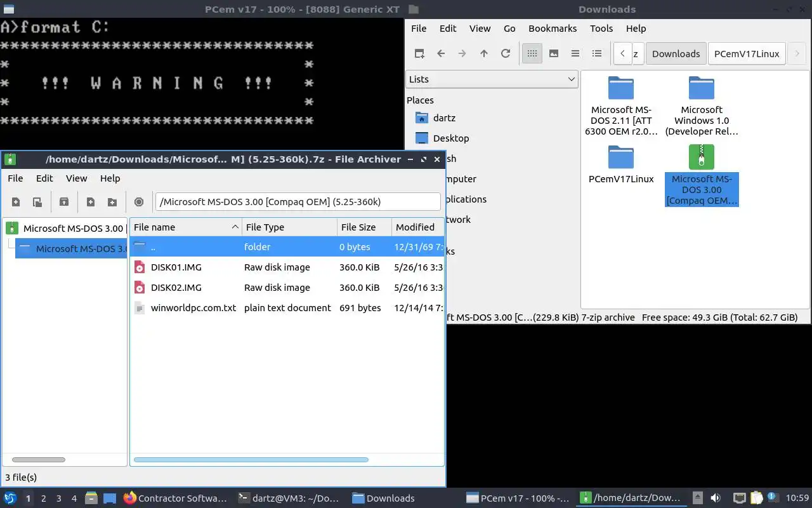
Task: Select Microsoft MS-DOS 2.11 folder icon
Action: coord(621,107)
